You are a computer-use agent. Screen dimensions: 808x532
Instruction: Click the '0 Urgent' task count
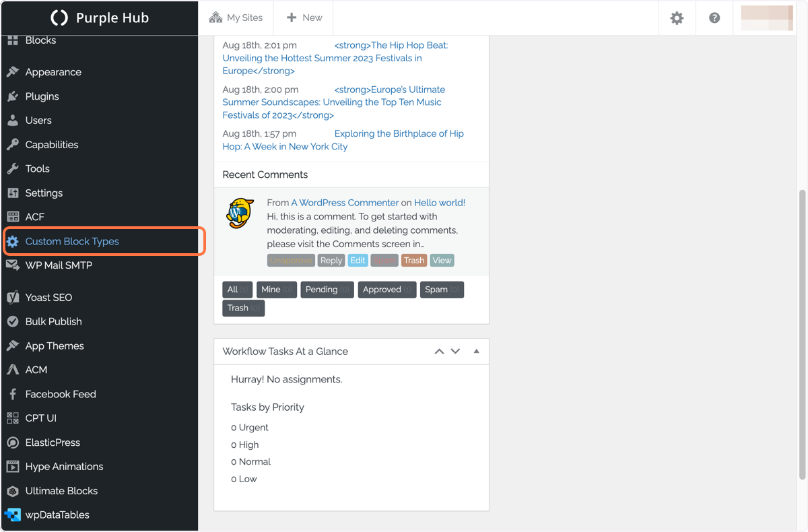click(x=250, y=428)
